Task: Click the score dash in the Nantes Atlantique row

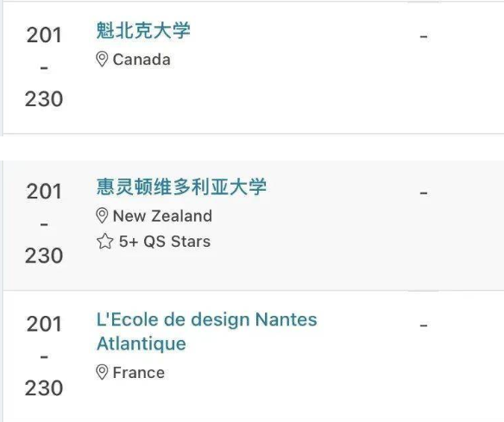Action: click(x=424, y=325)
